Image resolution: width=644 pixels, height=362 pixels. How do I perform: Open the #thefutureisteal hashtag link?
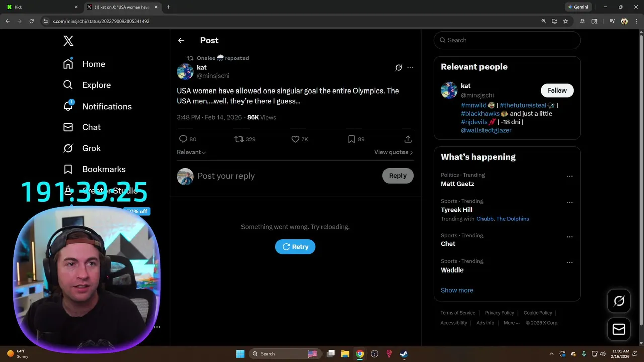[x=523, y=105]
